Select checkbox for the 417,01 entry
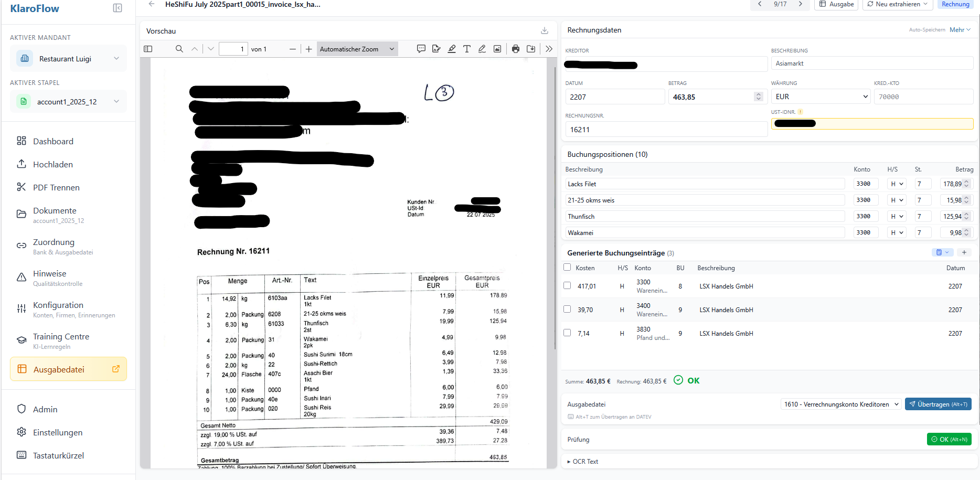This screenshot has height=480, width=980. click(x=567, y=285)
